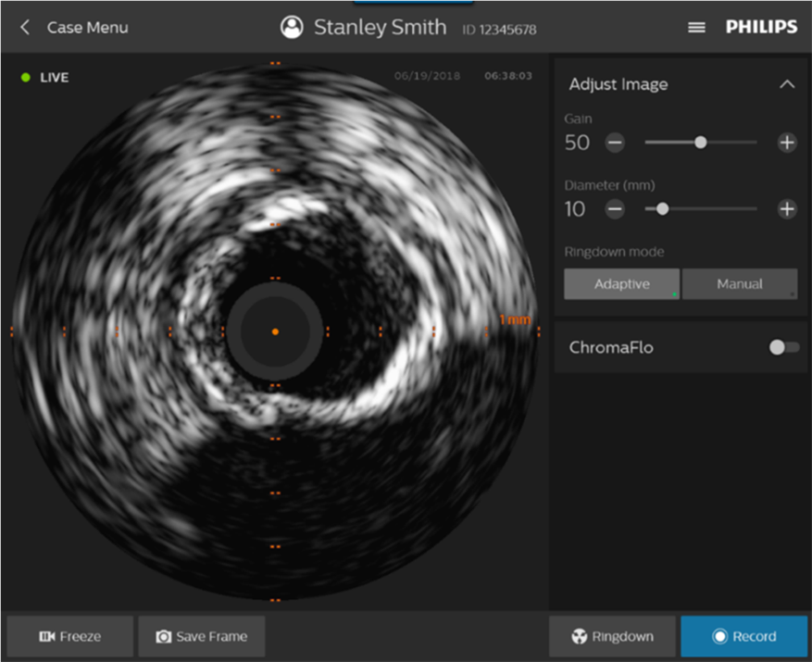Go back using the Case Menu arrow
Image resolution: width=812 pixels, height=662 pixels.
coord(24,27)
